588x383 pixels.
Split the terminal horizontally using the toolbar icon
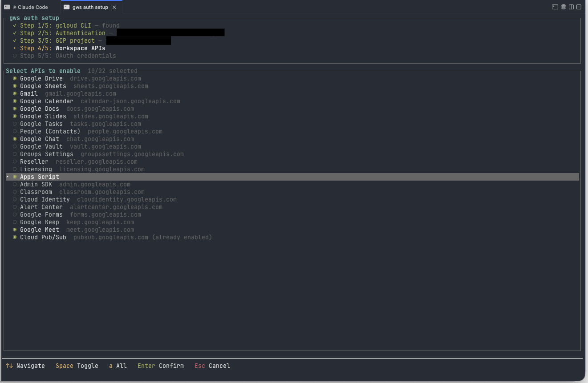point(579,7)
